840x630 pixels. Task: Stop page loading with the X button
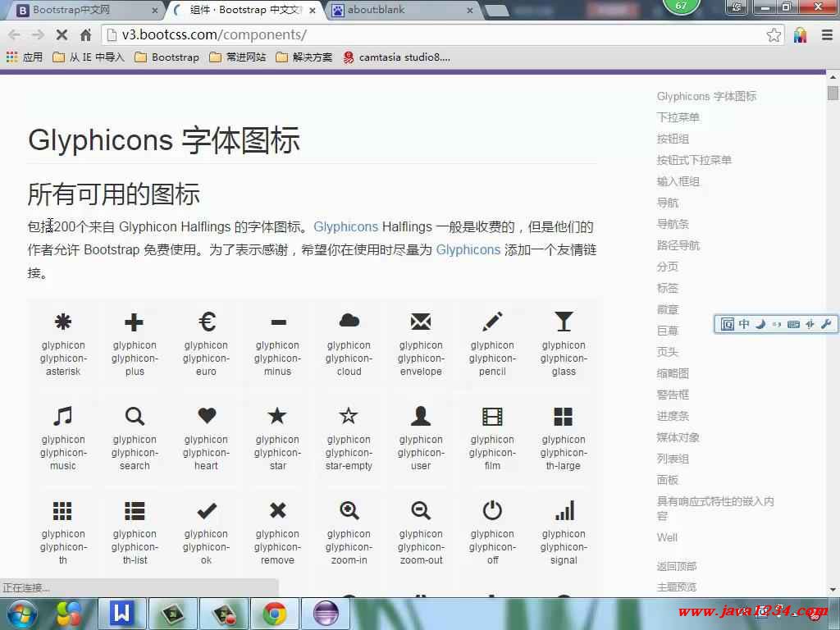pyautogui.click(x=62, y=34)
